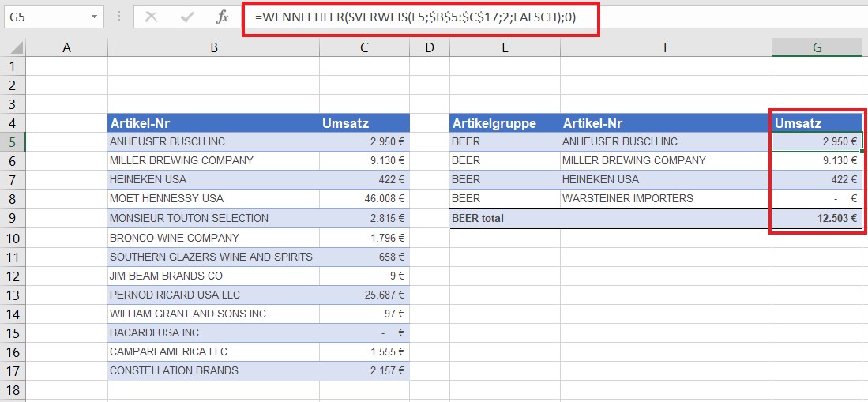Select cell F6 'MILLER BREWING COMPANY'
Image resolution: width=868 pixels, height=402 pixels.
coord(666,160)
